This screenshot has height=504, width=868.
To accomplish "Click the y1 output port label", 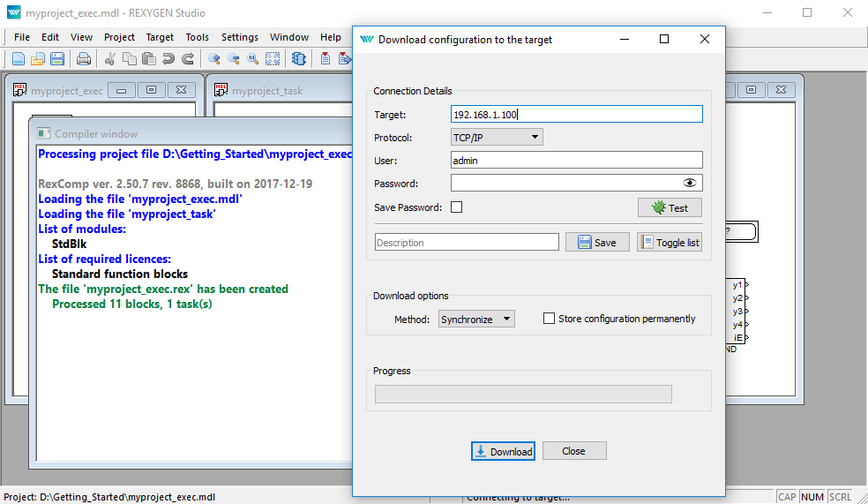I will (x=737, y=285).
